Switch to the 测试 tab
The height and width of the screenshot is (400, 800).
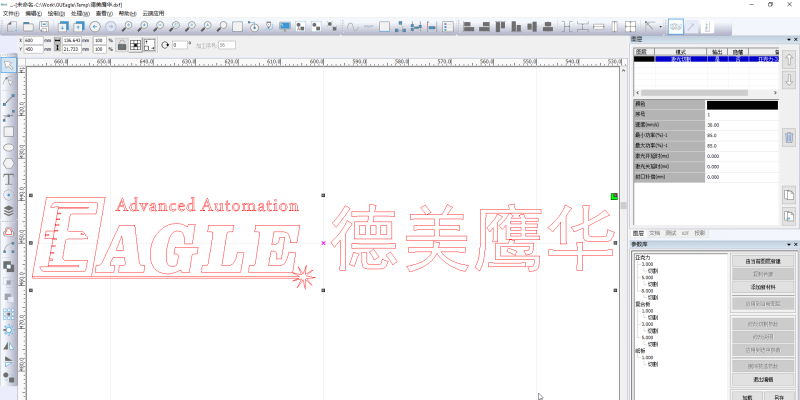click(671, 233)
